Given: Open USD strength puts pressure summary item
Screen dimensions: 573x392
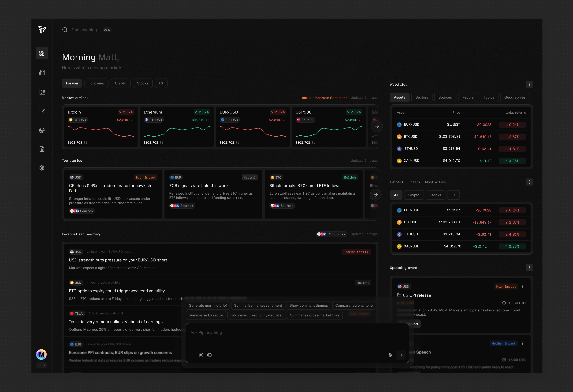Looking at the screenshot, I should point(220,260).
